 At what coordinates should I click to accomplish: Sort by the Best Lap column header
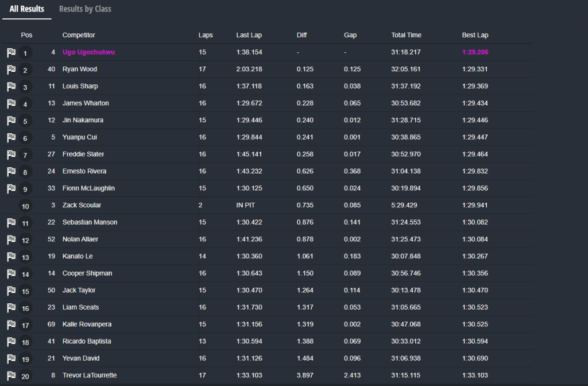[475, 35]
